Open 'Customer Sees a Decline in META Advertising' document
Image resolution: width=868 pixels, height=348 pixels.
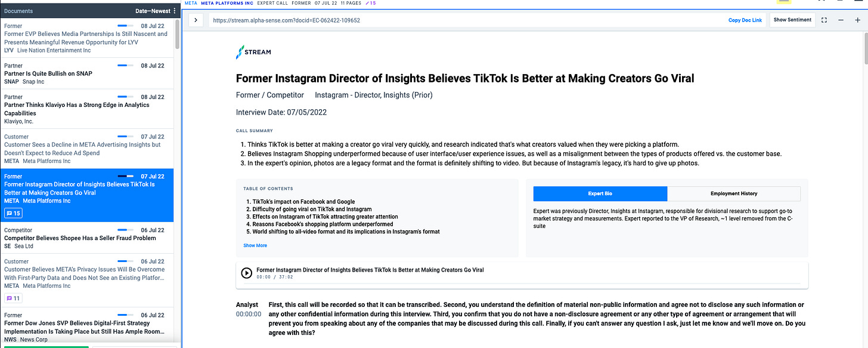(87, 149)
